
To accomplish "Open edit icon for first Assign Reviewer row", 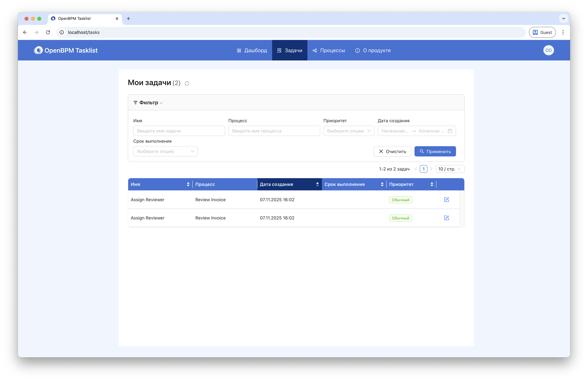I will click(446, 199).
